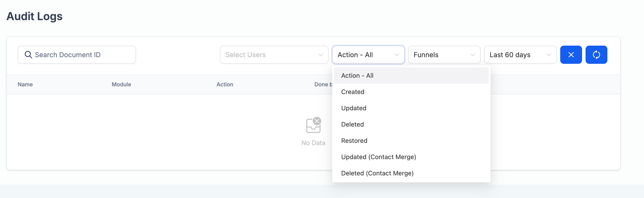
Task: Click the Select Users chevron arrow
Action: point(320,55)
